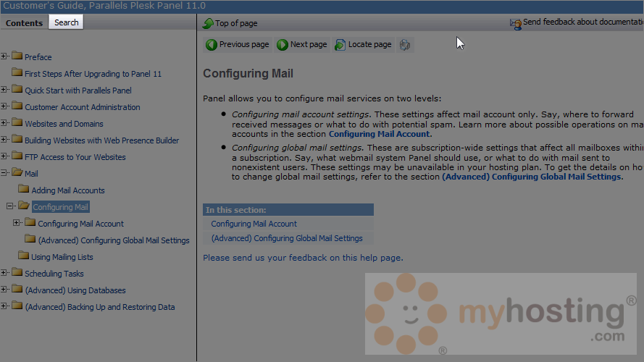Open Send feedback about documentation link
This screenshot has width=644, height=362.
tap(583, 22)
